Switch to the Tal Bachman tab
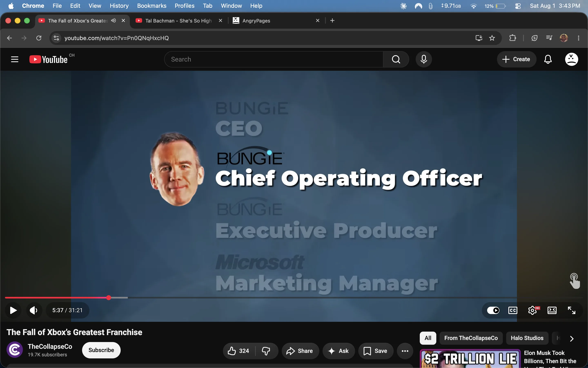The image size is (588, 368). (179, 21)
